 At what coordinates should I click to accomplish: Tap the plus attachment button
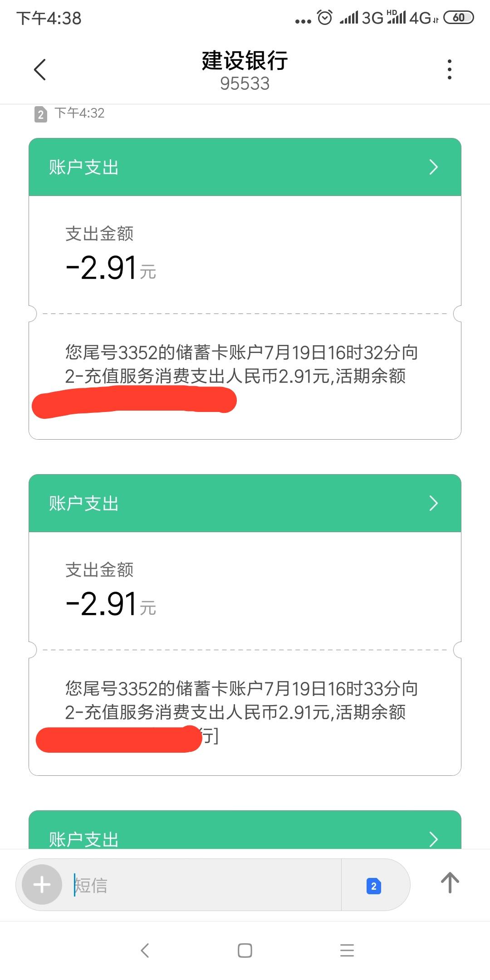tap(42, 885)
